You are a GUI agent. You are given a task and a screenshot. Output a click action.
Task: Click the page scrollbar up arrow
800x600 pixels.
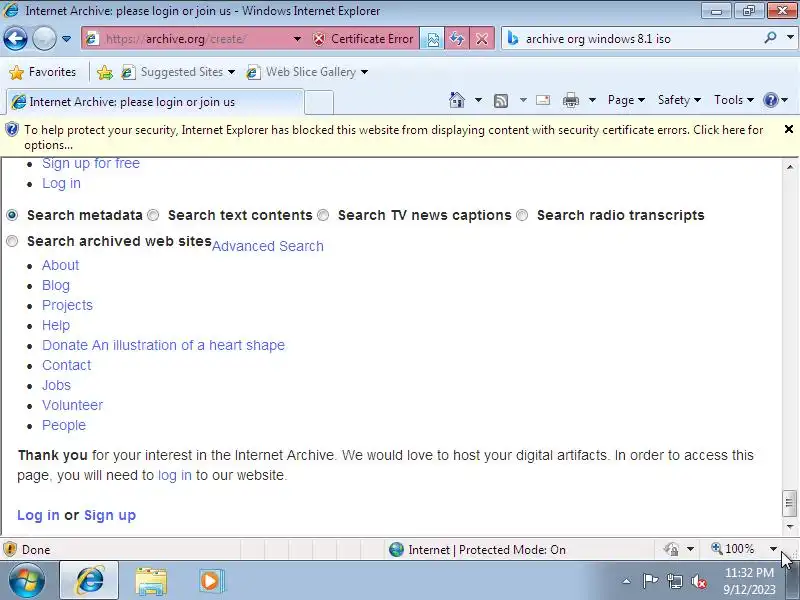(790, 167)
